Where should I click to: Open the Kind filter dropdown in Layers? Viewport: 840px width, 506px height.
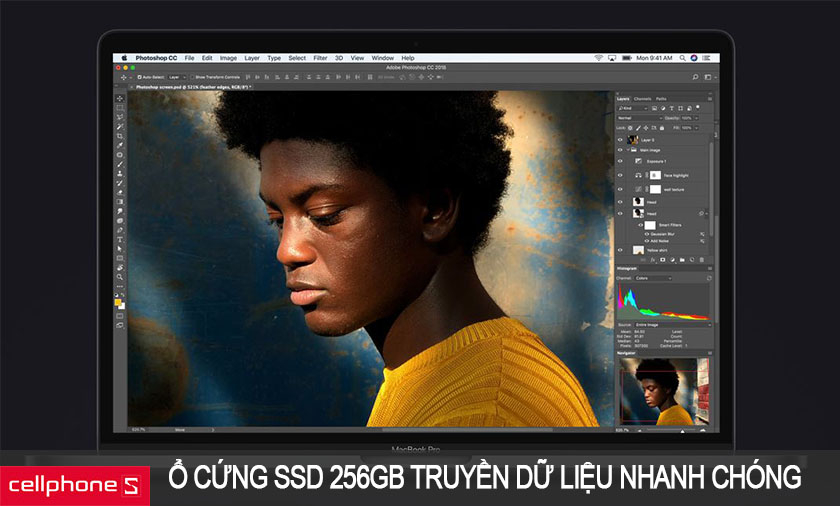click(632, 108)
